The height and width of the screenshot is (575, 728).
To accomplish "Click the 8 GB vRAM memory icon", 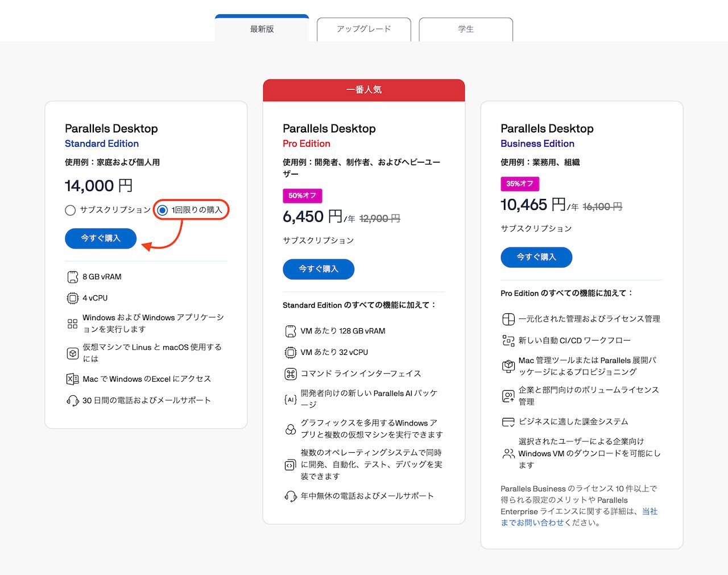I will click(73, 277).
